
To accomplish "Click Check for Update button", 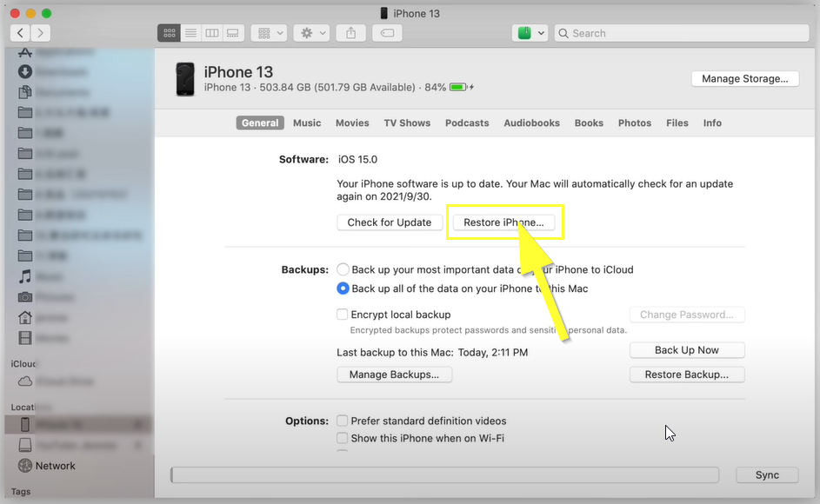I will coord(390,222).
